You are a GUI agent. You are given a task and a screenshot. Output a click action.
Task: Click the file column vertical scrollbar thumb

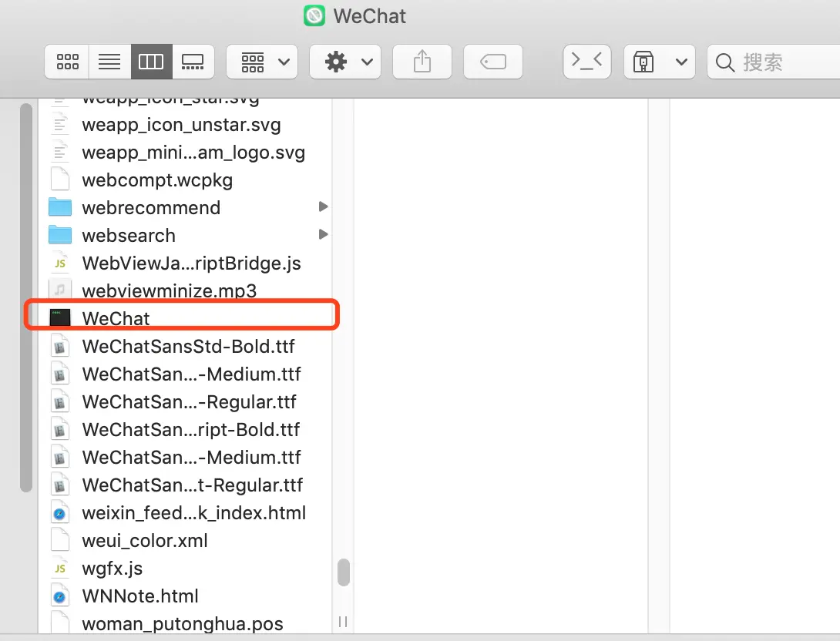344,572
